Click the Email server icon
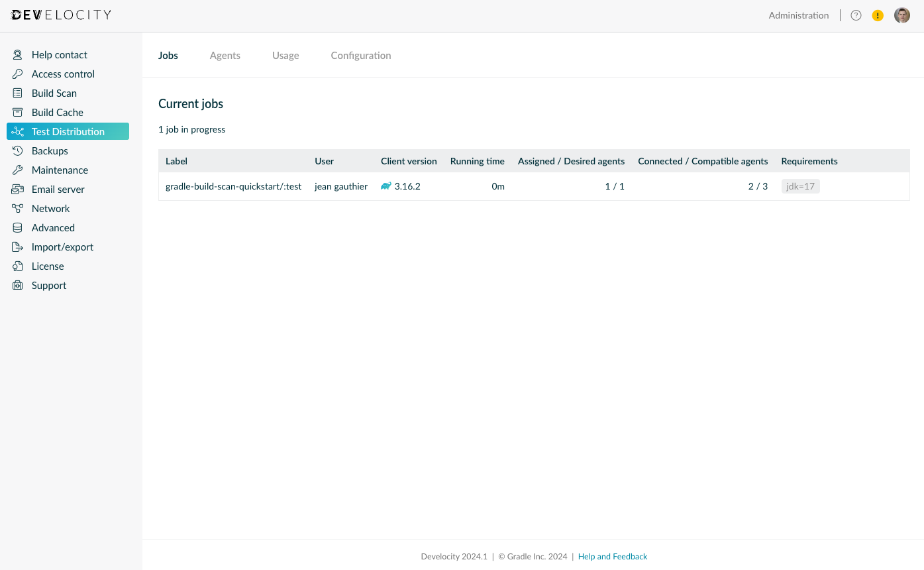The image size is (924, 570). [x=19, y=189]
